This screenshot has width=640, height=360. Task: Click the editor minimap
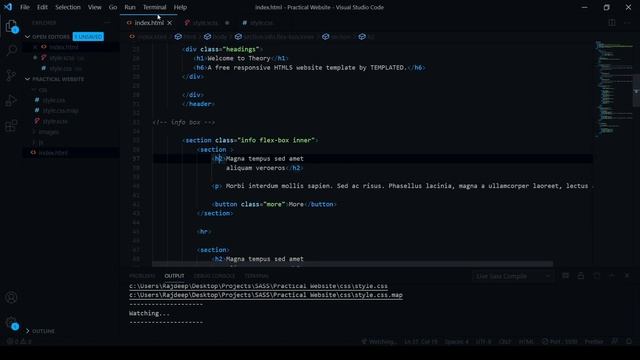point(614,89)
